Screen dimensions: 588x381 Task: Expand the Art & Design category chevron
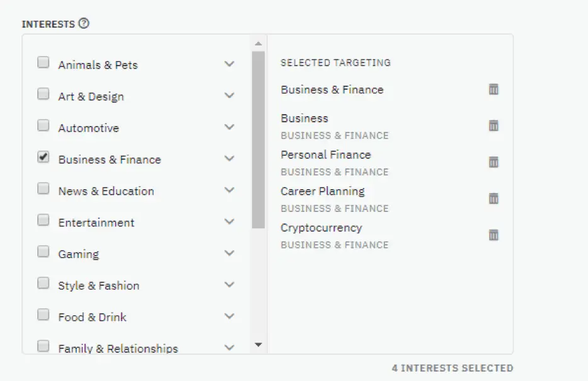229,95
